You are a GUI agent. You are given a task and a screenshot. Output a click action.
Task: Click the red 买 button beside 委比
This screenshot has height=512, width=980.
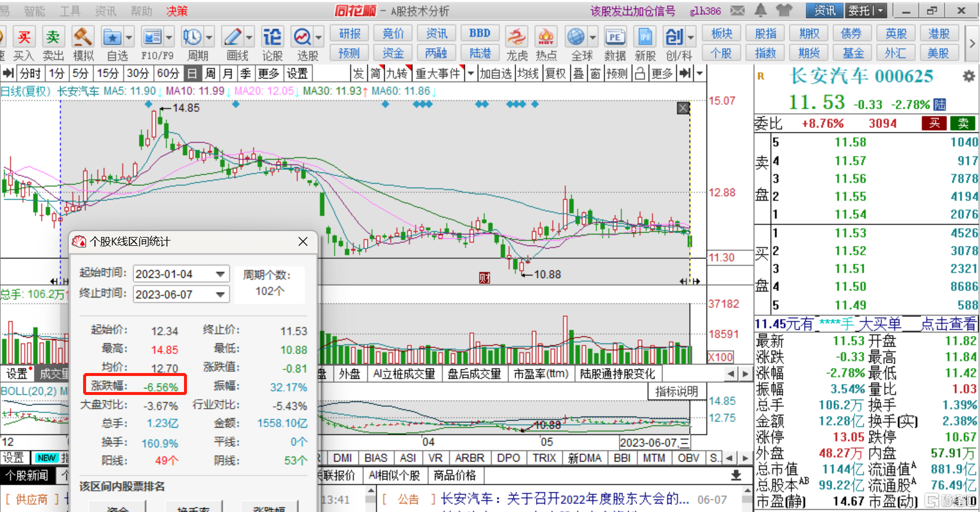click(934, 123)
